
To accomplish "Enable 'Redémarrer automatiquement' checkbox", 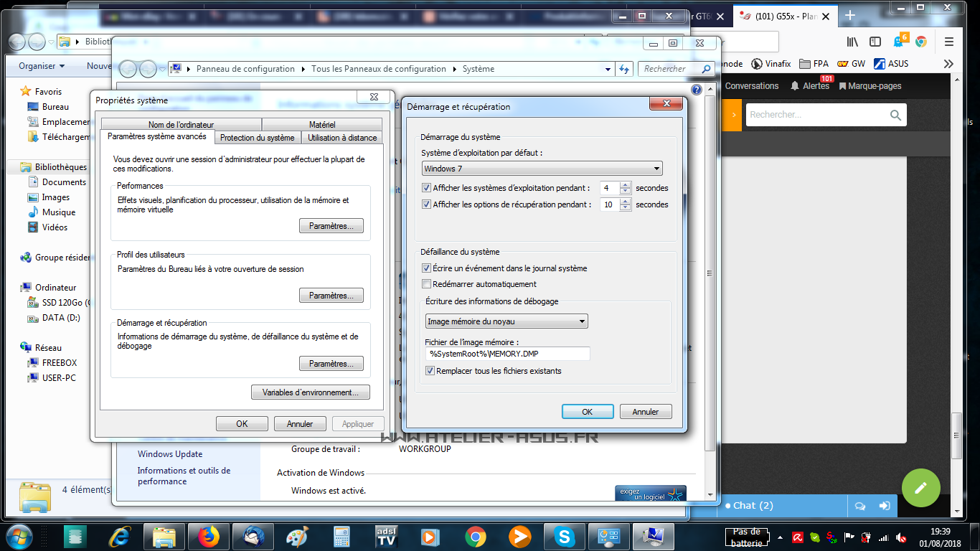I will click(427, 284).
